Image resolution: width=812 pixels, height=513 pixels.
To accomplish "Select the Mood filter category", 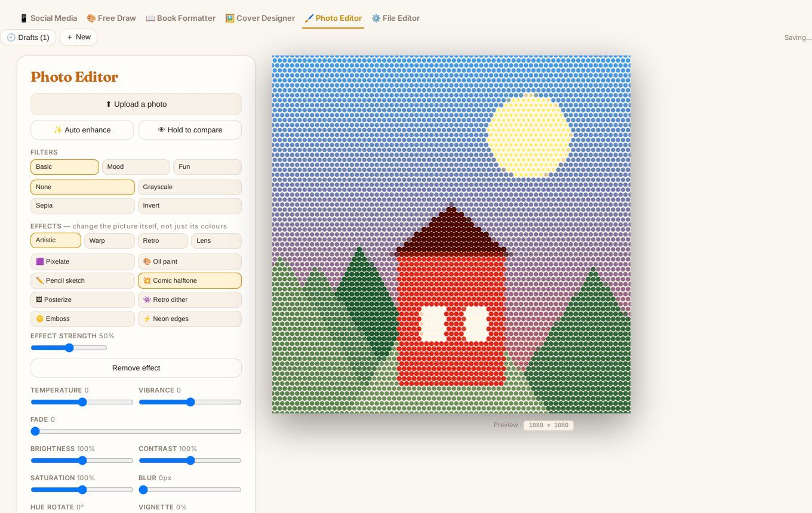I will click(x=136, y=167).
